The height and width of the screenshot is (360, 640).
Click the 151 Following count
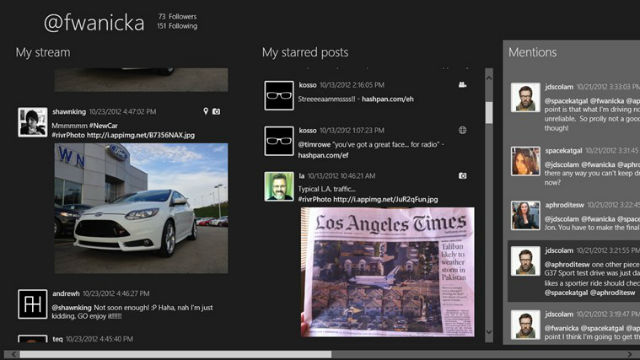click(x=177, y=26)
